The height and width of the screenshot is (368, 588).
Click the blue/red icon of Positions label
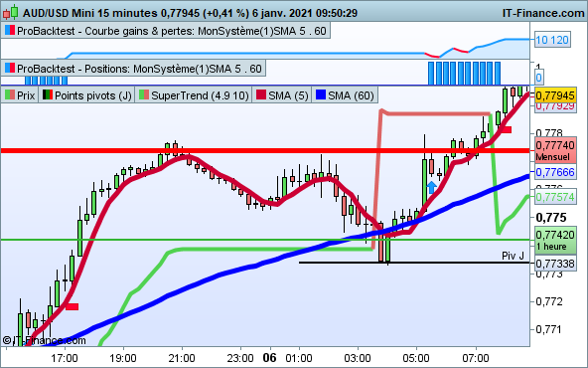click(x=10, y=69)
